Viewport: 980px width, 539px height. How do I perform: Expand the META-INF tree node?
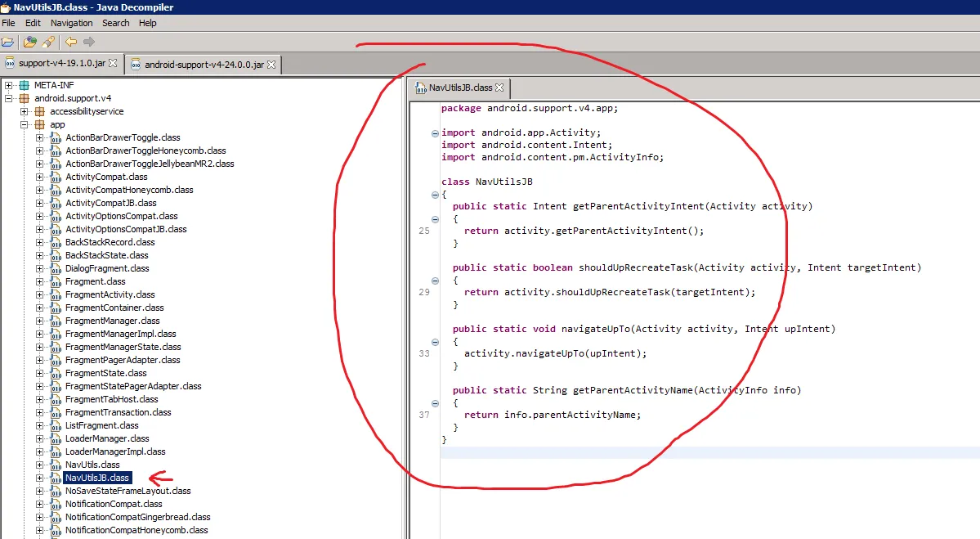coord(9,85)
